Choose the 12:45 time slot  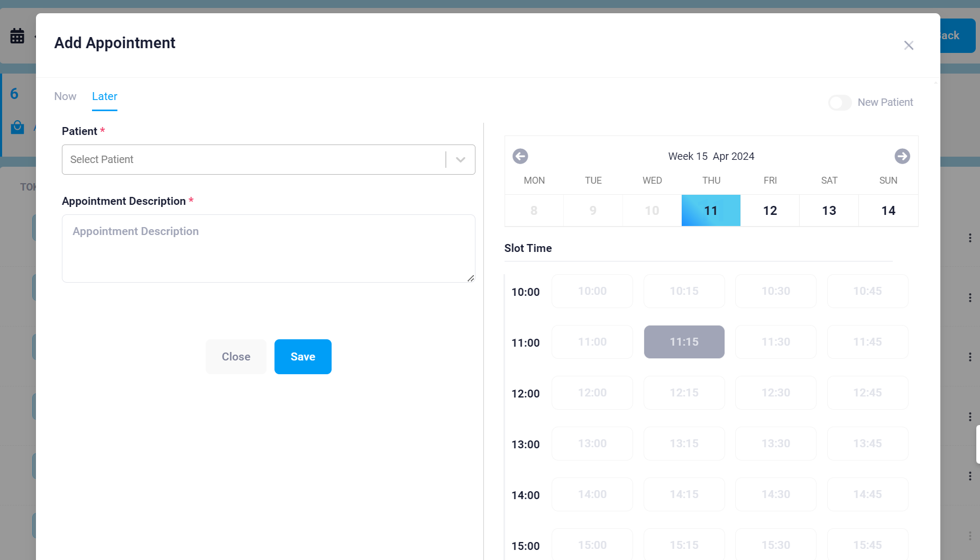click(x=868, y=393)
